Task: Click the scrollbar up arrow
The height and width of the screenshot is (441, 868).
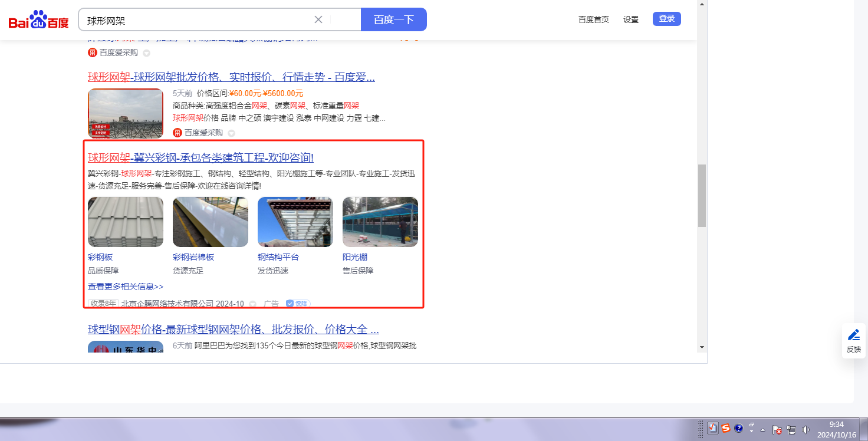Action: [x=702, y=4]
